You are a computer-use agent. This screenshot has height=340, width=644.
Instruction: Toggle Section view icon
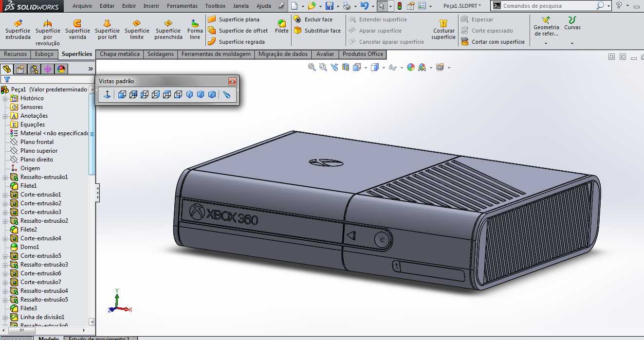click(x=346, y=67)
